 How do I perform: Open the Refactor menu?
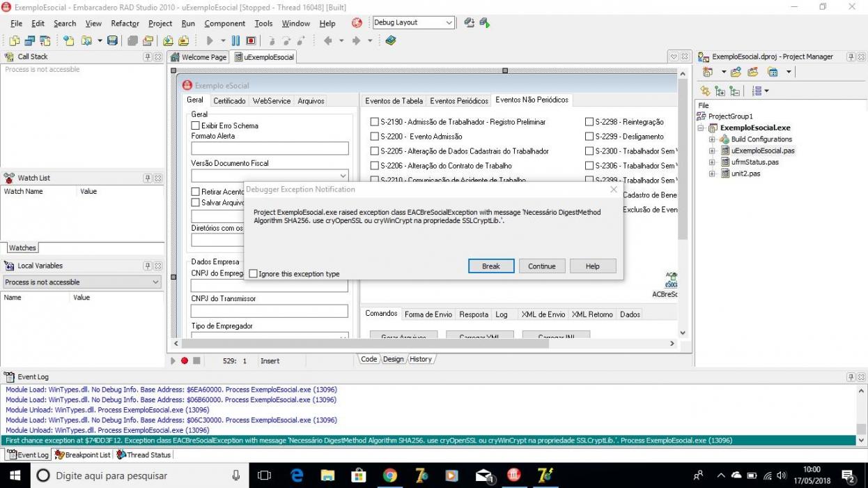click(x=125, y=23)
